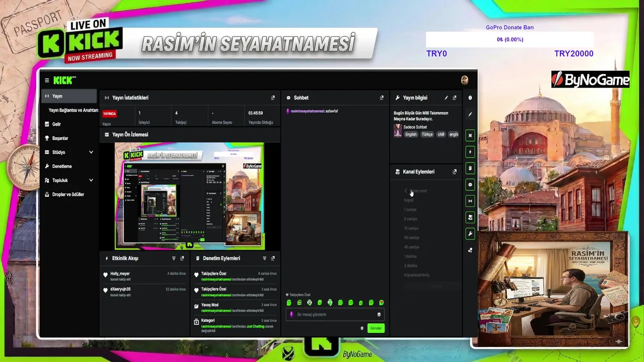
Task: Toggle moderation actions widget in right toolbar
Action: 470,168
